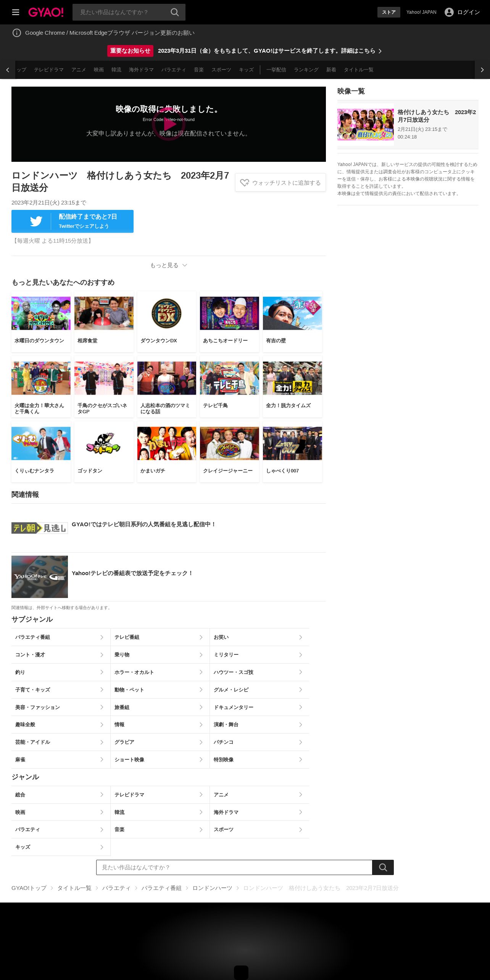This screenshot has height=980, width=490.
Task: Open the コント・漫才 subgenre link
Action: click(x=61, y=655)
